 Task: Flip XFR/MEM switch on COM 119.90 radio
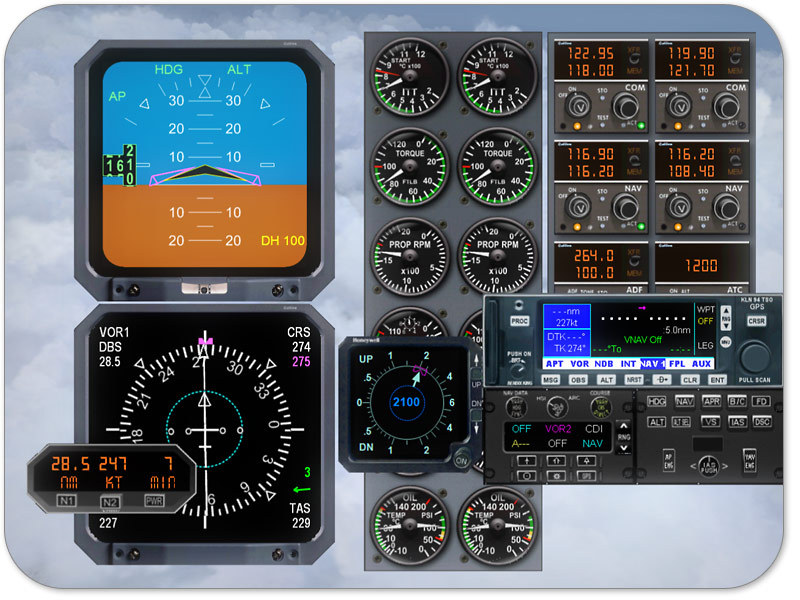[735, 59]
